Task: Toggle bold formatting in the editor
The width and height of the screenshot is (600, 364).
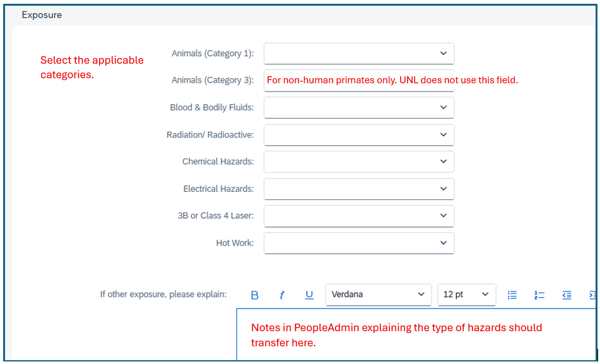Action: coord(254,295)
